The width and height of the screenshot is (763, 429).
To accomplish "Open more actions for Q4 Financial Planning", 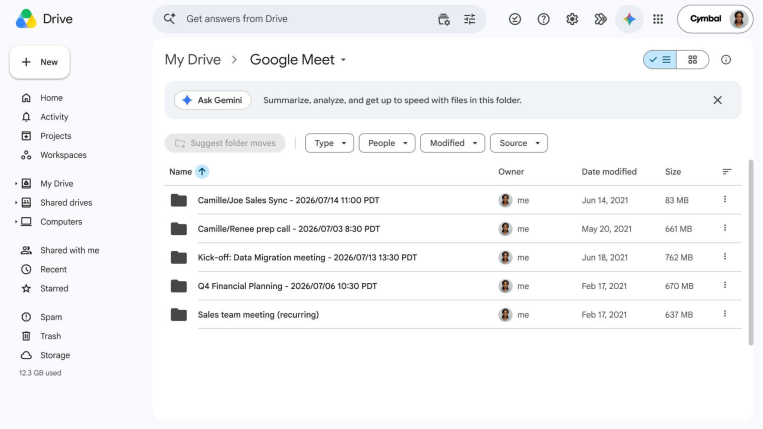I will point(725,286).
